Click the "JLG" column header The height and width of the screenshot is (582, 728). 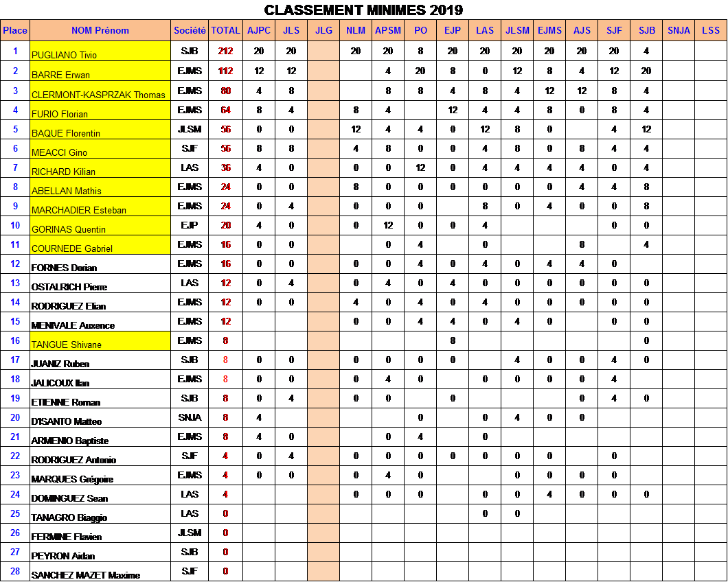pyautogui.click(x=323, y=30)
